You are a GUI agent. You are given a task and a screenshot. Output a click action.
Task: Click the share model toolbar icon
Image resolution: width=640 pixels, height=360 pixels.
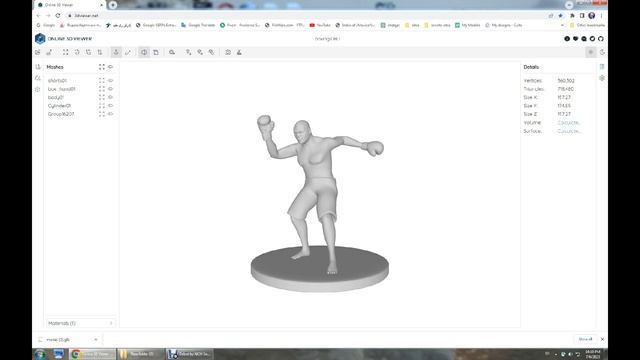[211, 52]
